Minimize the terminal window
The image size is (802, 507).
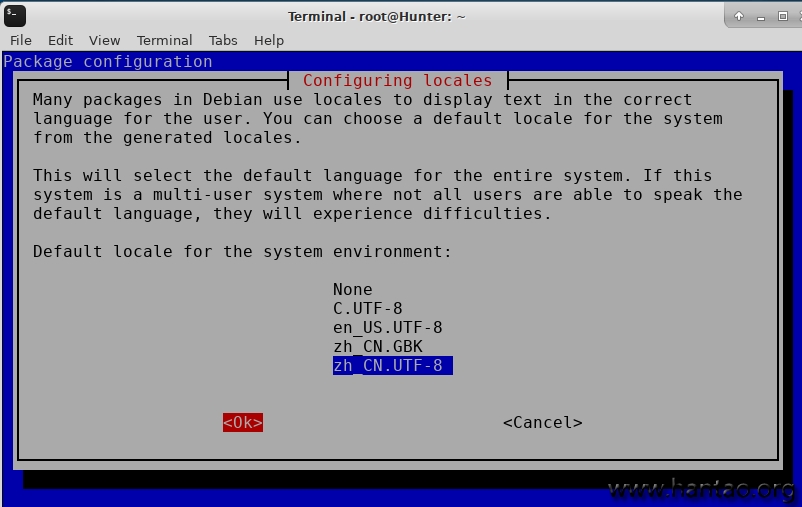pyautogui.click(x=762, y=16)
